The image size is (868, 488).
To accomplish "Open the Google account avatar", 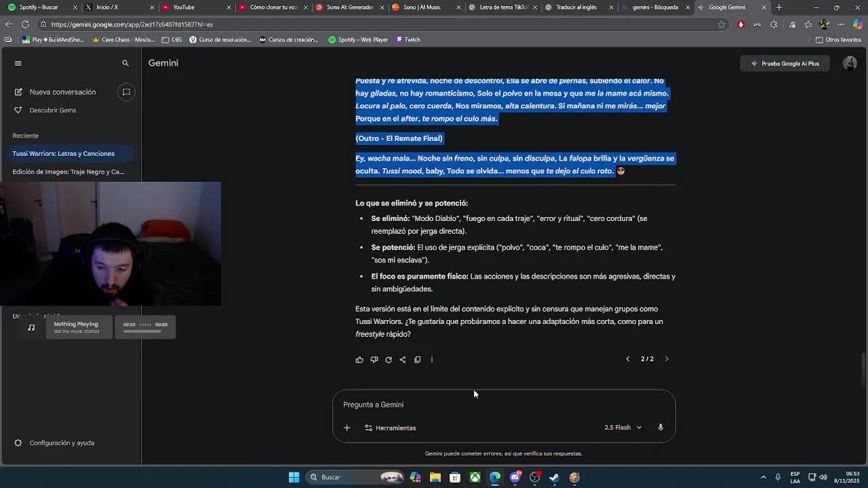I will click(x=850, y=63).
